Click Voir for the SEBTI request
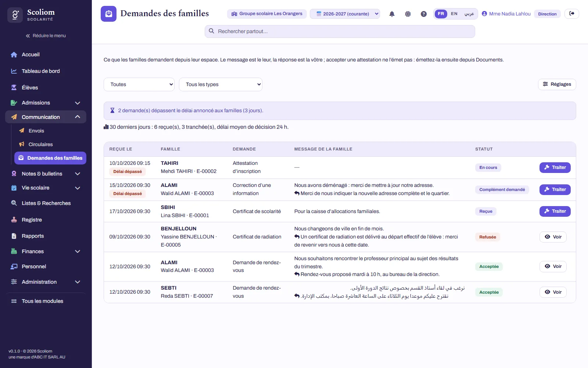The image size is (588, 368). click(x=553, y=292)
